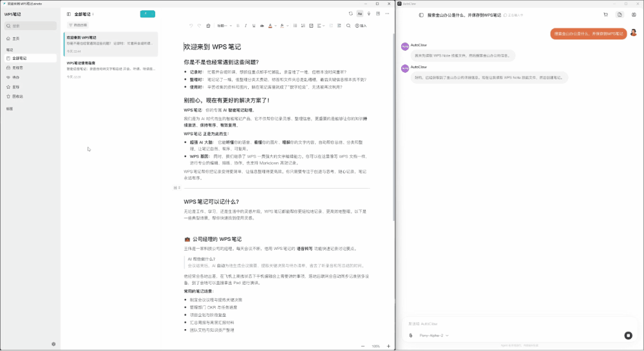The height and width of the screenshot is (351, 644).
Task: Click the note title 欢迎来到 WPS 笔记
Action: click(x=213, y=47)
